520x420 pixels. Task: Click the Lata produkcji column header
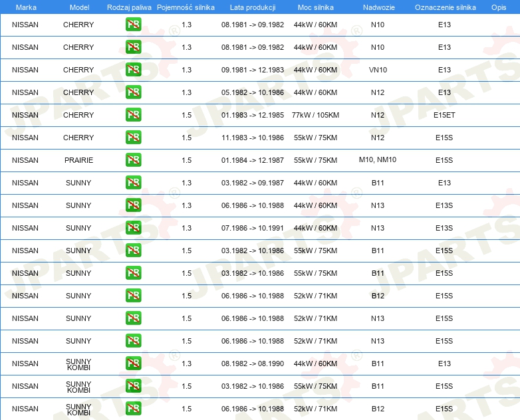253,7
